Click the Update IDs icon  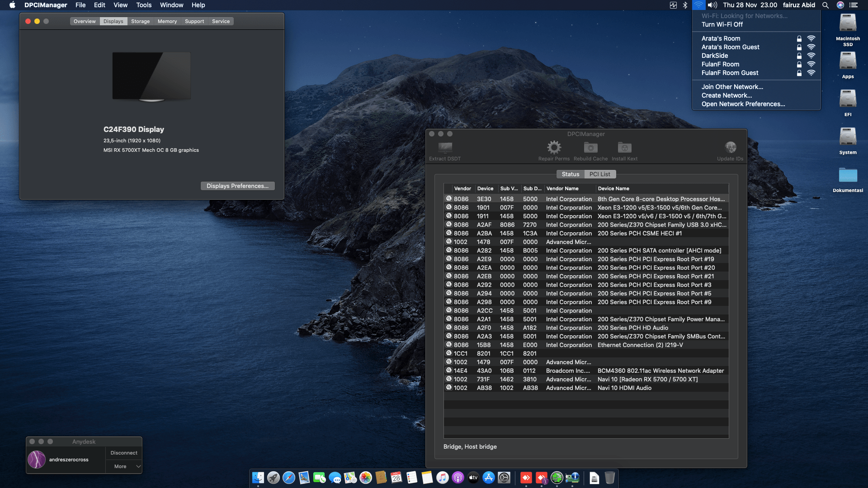[730, 148]
